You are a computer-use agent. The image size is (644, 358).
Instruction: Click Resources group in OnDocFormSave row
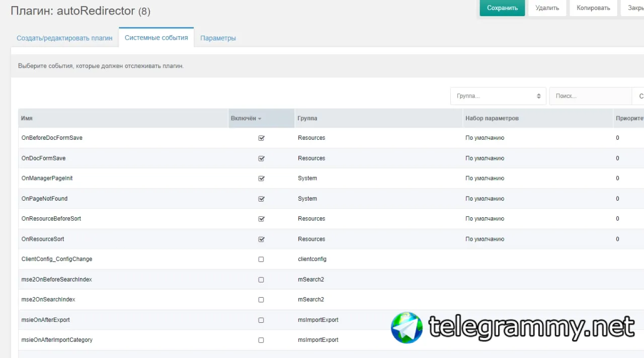tap(311, 158)
